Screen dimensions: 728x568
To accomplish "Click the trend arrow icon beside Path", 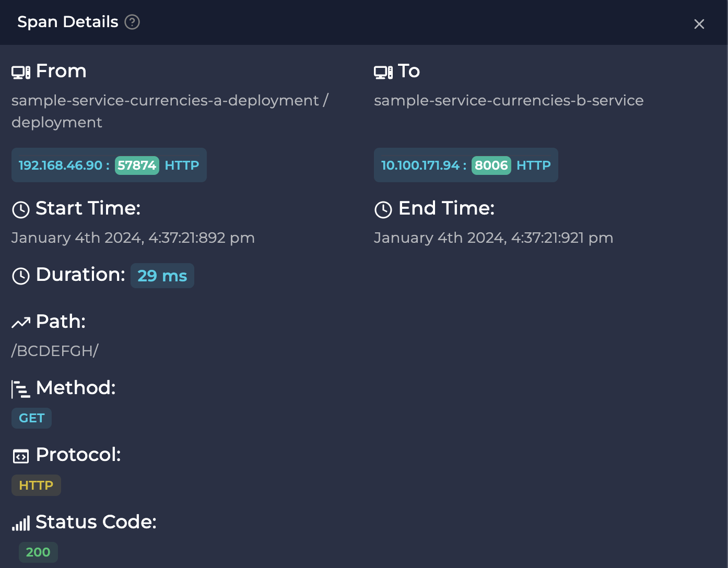I will tap(21, 323).
